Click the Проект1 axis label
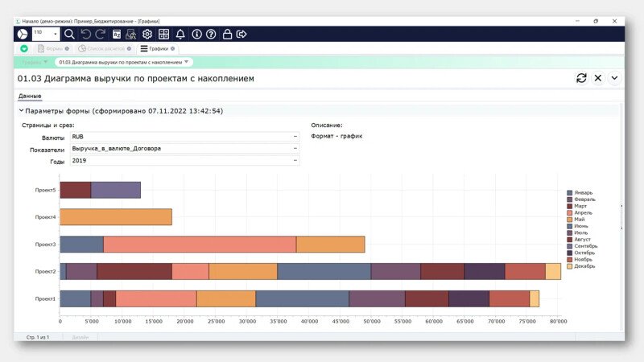Screen dimensions: 644x362 point(45,298)
